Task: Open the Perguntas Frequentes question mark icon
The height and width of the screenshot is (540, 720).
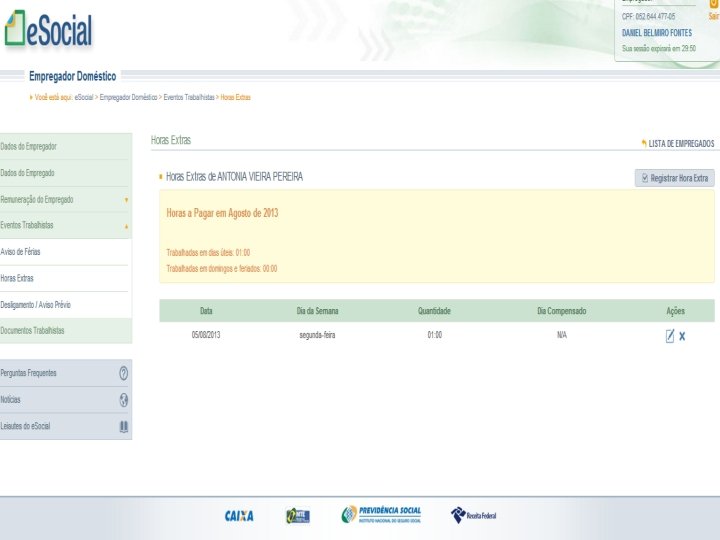Action: pyautogui.click(x=124, y=373)
